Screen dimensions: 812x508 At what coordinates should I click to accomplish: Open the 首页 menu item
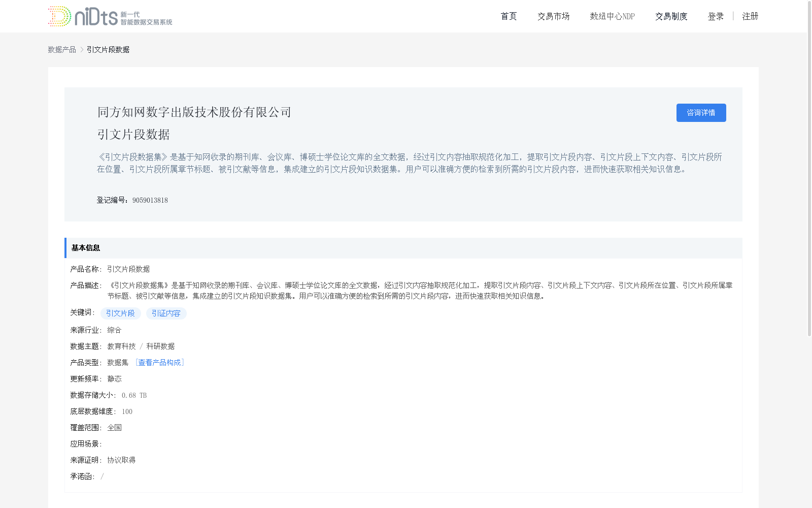[x=509, y=16]
